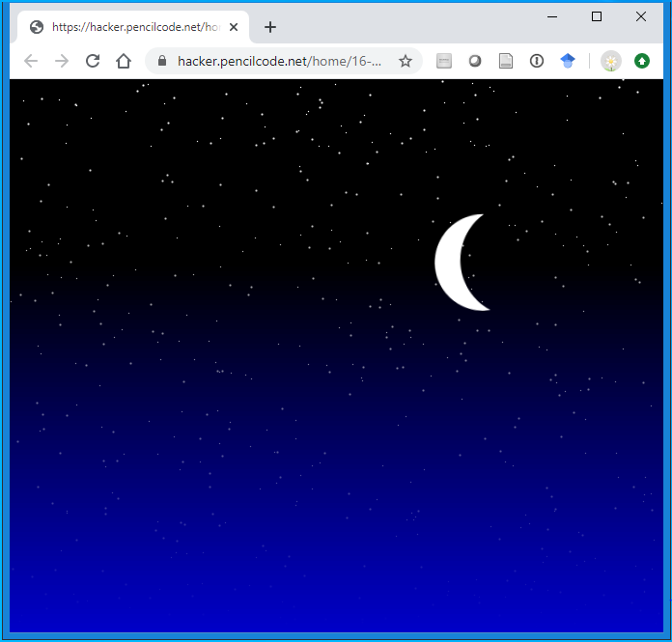Click the browser forward arrow
672x642 pixels.
(x=62, y=61)
